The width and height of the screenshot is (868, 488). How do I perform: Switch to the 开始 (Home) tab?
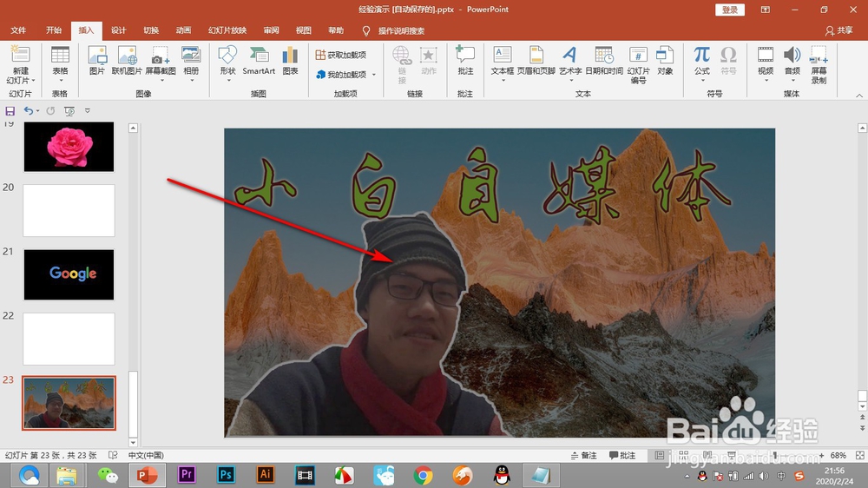[x=54, y=30]
